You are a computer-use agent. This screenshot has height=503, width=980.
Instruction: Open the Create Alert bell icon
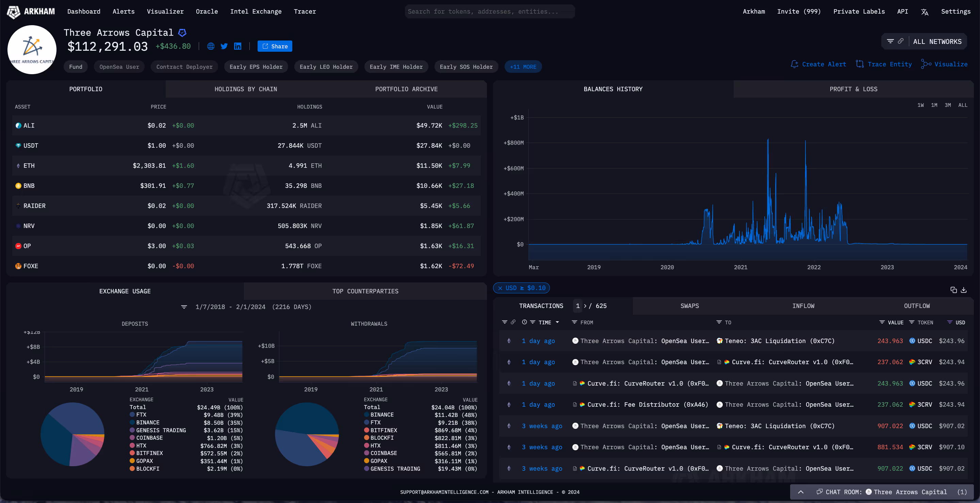click(x=795, y=64)
